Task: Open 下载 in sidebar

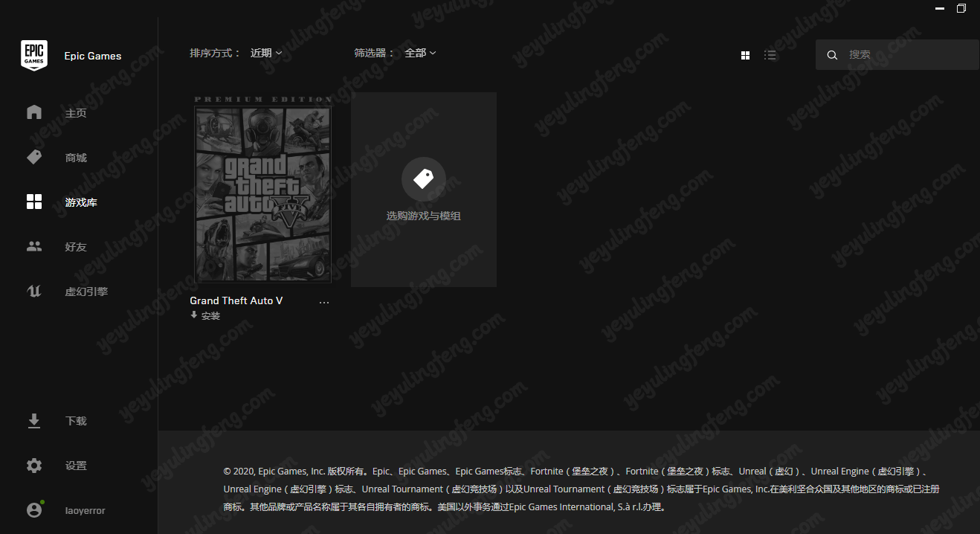Action: 76,421
